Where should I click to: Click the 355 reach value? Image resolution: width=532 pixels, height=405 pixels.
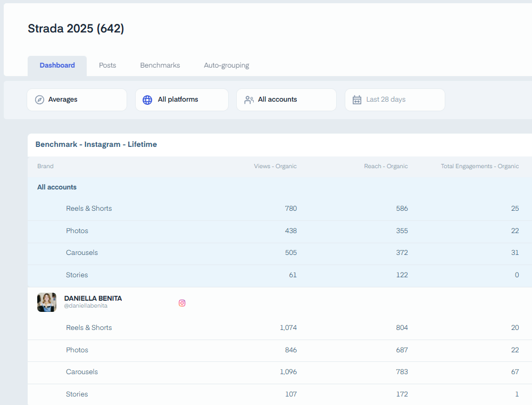402,231
